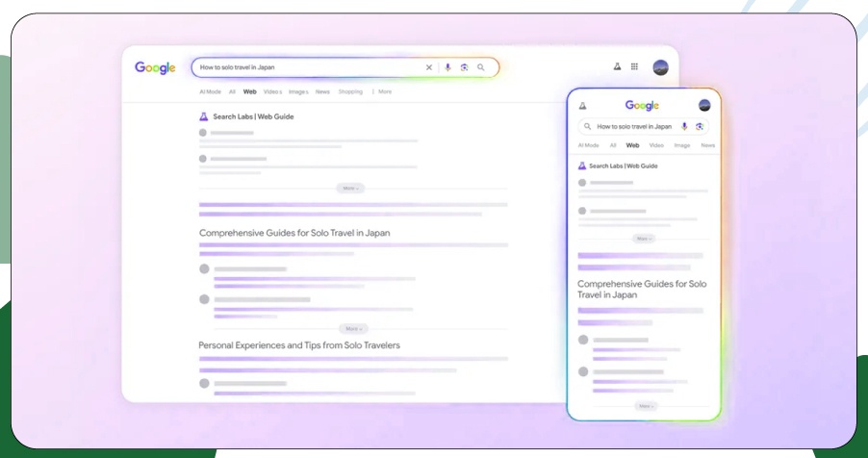Open Google apps grid in desktop header
The width and height of the screenshot is (868, 458).
[634, 66]
